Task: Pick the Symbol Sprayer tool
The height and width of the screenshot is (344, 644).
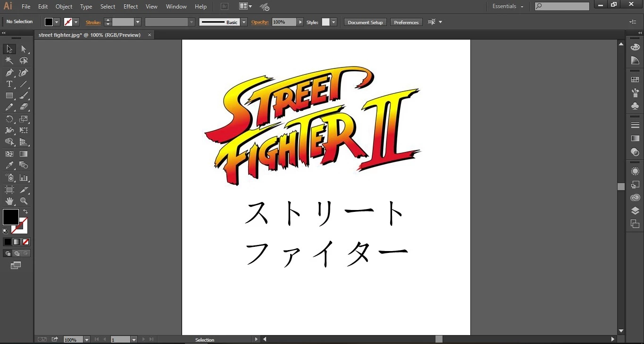Action: point(9,178)
